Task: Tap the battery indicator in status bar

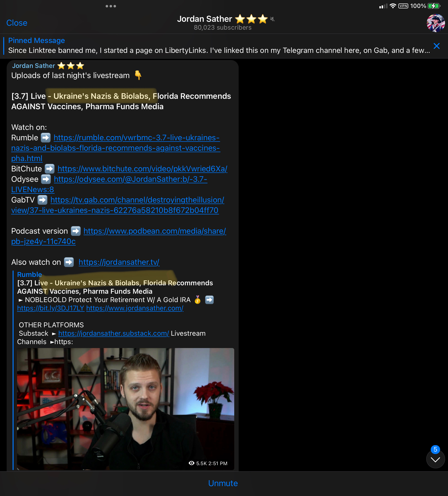Action: click(434, 6)
